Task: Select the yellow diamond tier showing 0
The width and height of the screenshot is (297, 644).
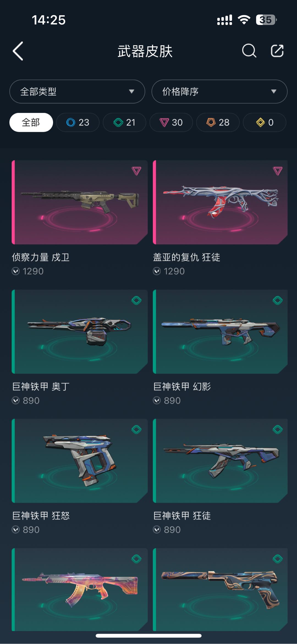Action: point(265,122)
